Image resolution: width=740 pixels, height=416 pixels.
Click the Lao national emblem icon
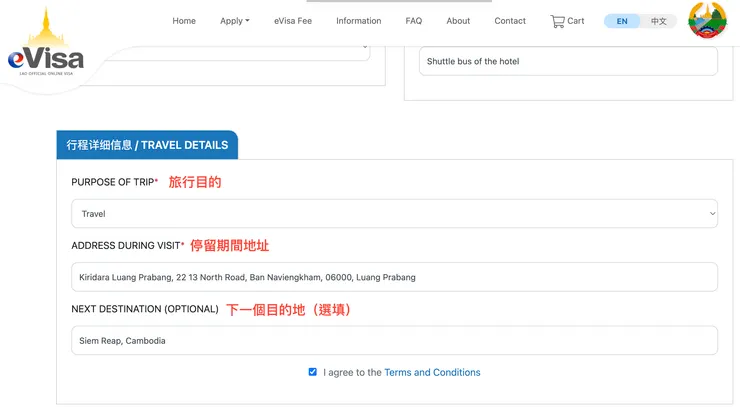[707, 20]
